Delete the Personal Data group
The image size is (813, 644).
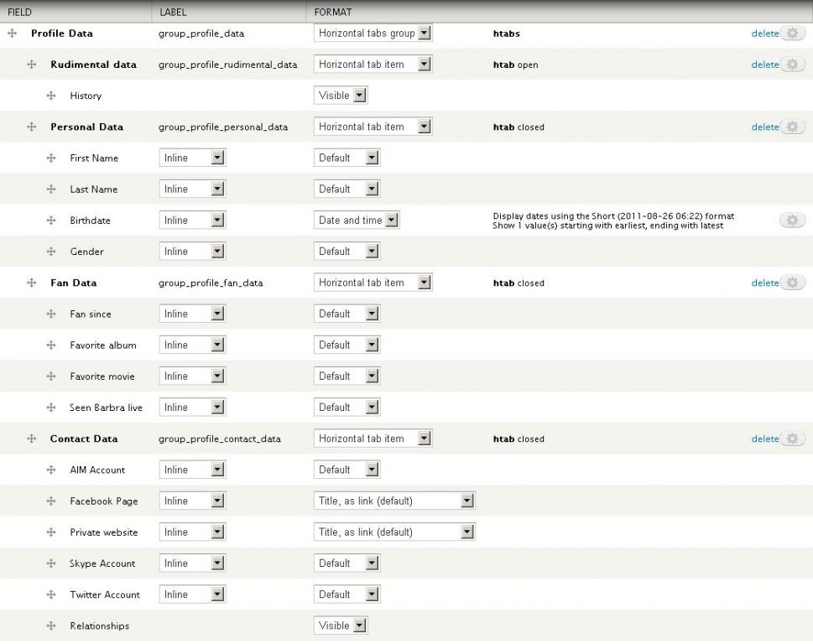point(764,127)
